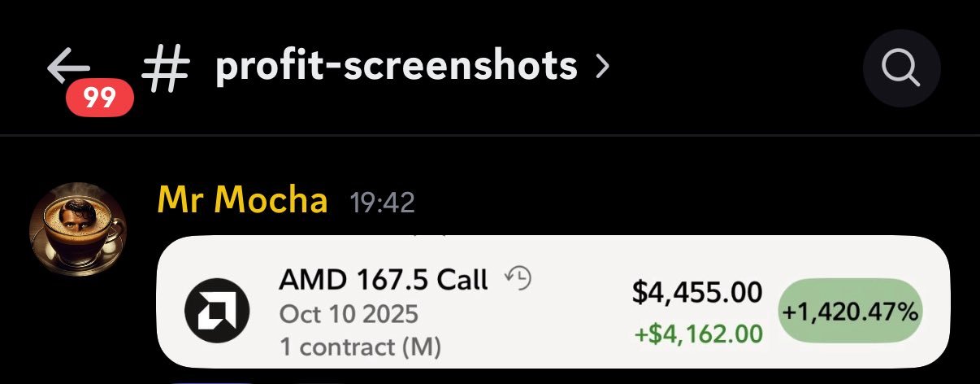Image resolution: width=980 pixels, height=384 pixels.
Task: Tap the clock history icon beside Call
Action: 518,279
